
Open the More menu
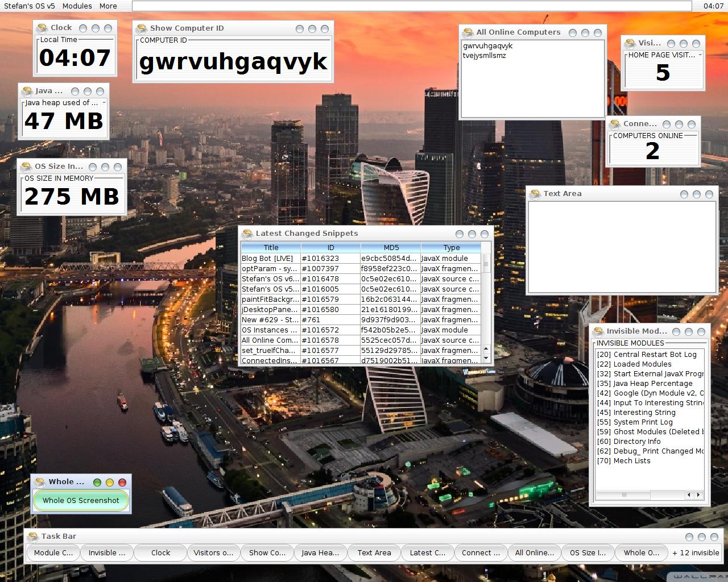(x=108, y=6)
